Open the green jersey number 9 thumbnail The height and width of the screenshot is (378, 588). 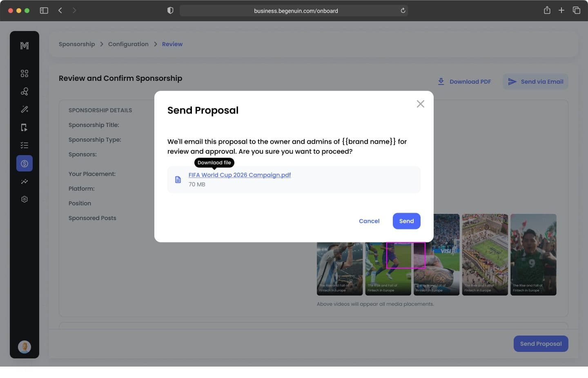point(533,255)
